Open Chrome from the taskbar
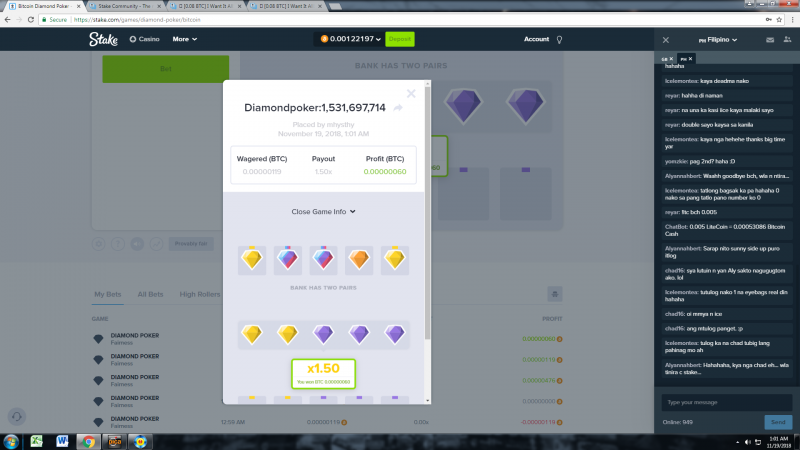 pyautogui.click(x=89, y=441)
